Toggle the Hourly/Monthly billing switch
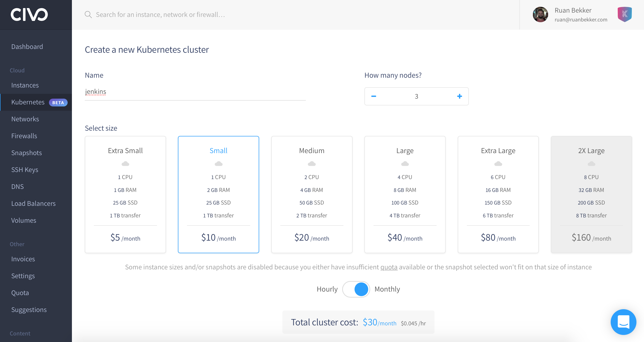 (x=356, y=289)
